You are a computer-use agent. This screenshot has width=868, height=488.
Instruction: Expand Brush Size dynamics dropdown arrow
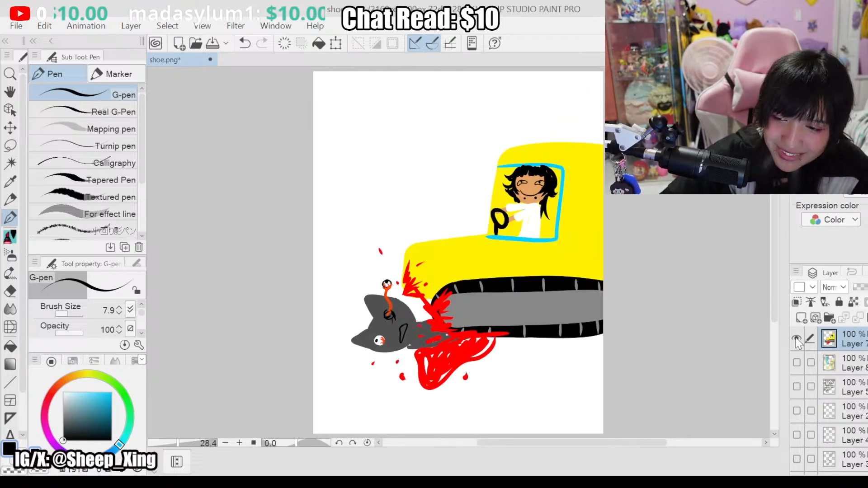(x=130, y=309)
